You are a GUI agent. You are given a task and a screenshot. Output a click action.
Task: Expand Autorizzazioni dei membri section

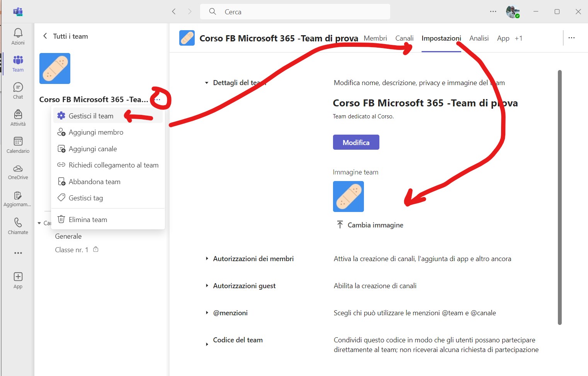point(207,259)
